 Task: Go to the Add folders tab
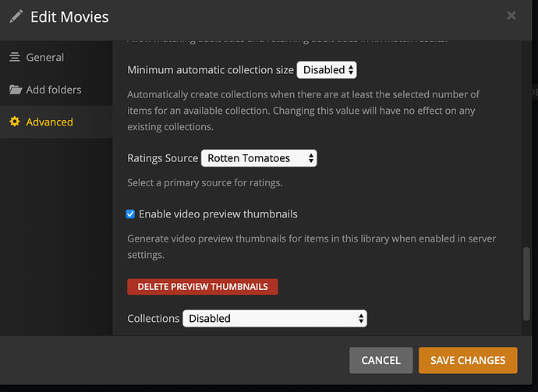pos(54,90)
